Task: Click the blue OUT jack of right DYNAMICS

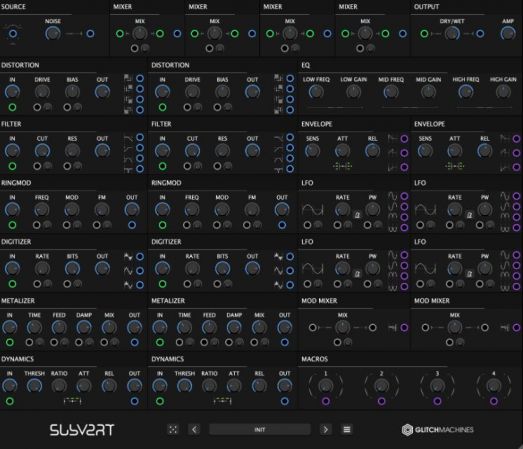Action: [285, 401]
